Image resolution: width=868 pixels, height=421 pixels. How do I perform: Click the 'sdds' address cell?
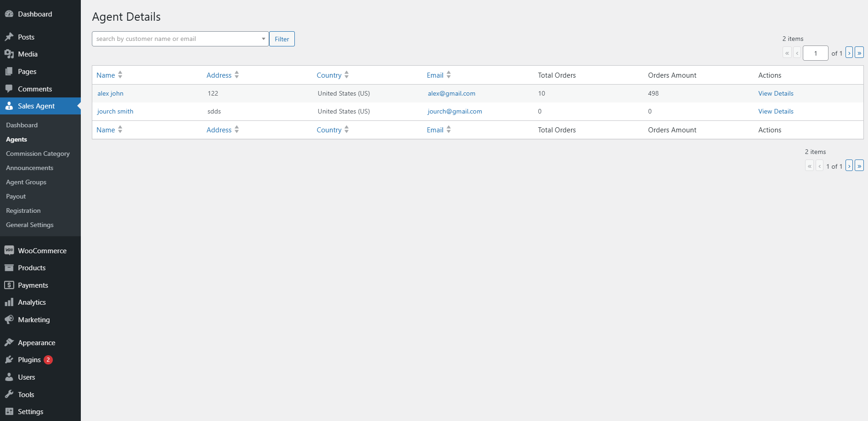[214, 111]
